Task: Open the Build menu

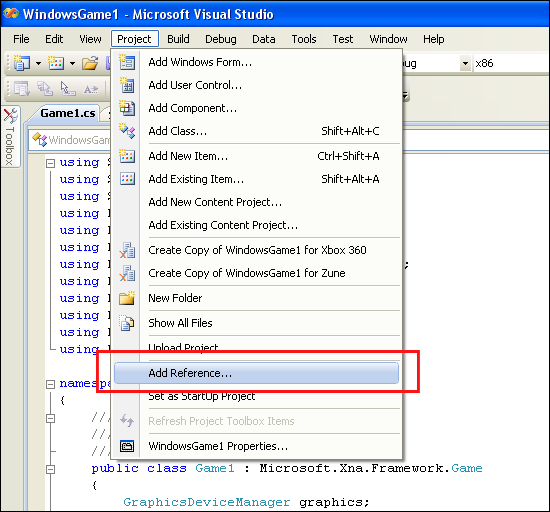Action: point(178,39)
